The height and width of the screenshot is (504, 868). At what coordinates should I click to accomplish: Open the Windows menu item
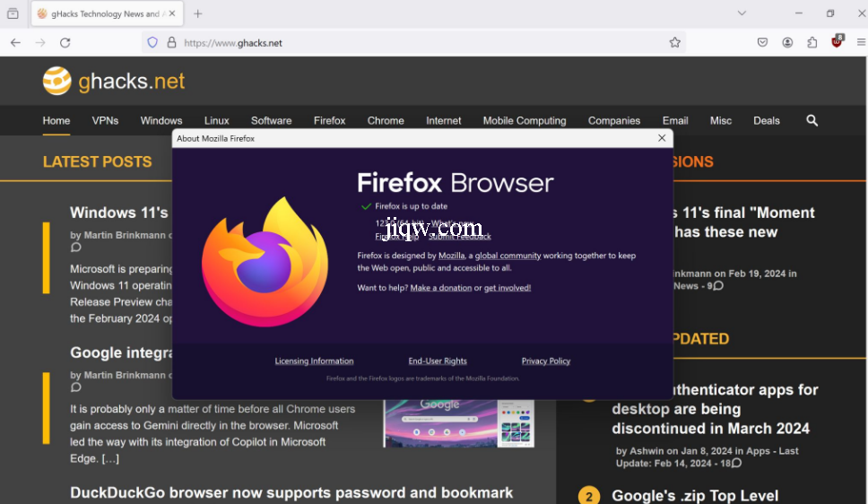[x=161, y=121]
